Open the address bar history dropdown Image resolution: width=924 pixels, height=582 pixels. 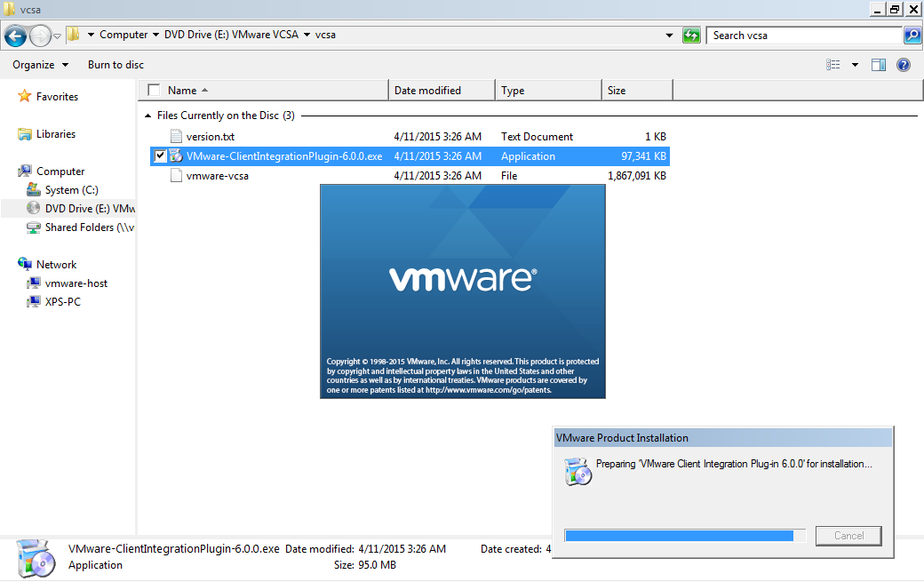tap(669, 36)
